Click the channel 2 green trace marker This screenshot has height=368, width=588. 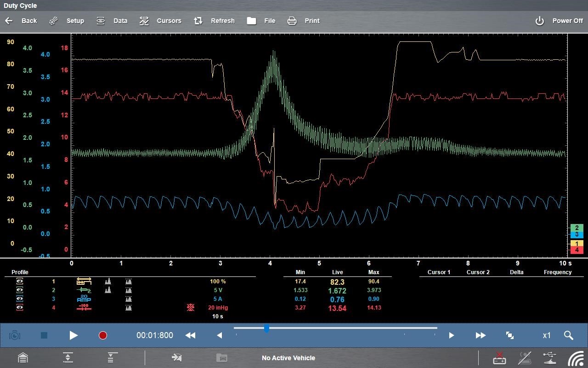tap(577, 228)
